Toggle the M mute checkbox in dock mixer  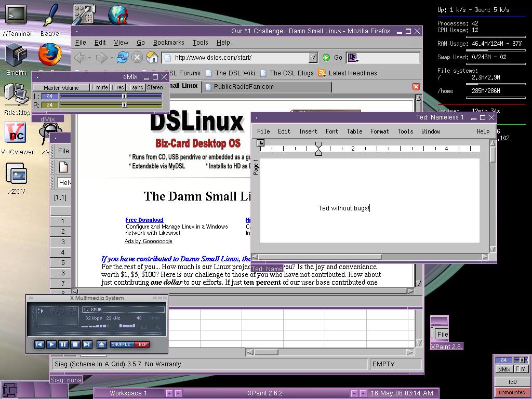(x=522, y=369)
